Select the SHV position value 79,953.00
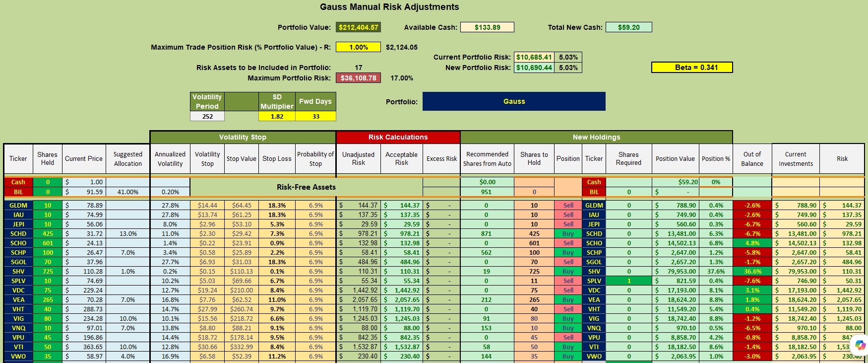 pyautogui.click(x=676, y=271)
